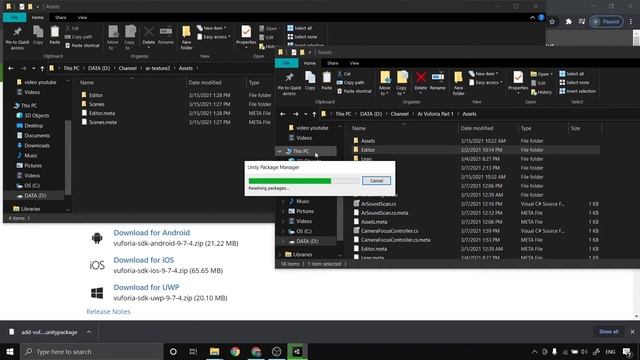Open Easy access dropdown in front Explorer

coord(486,82)
